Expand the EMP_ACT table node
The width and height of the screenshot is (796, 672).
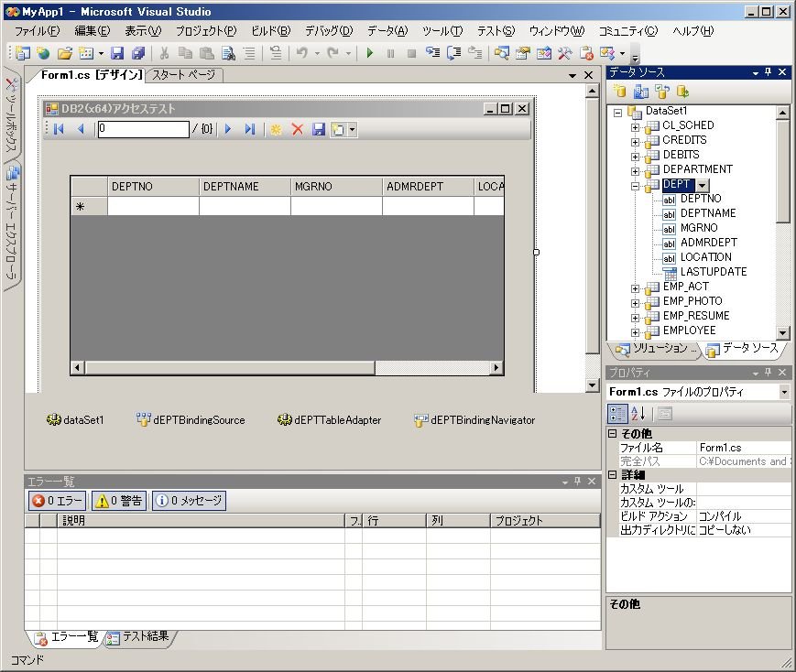pos(635,288)
